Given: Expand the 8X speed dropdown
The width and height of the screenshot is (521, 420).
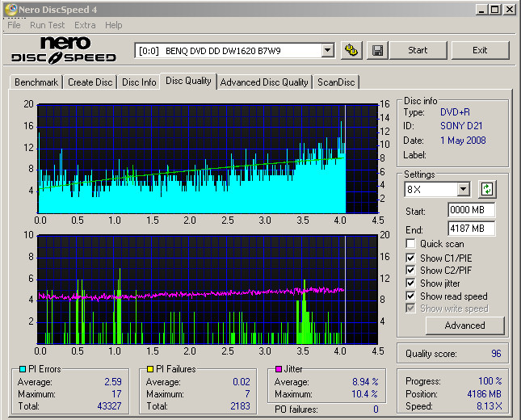Looking at the screenshot, I should 463,189.
